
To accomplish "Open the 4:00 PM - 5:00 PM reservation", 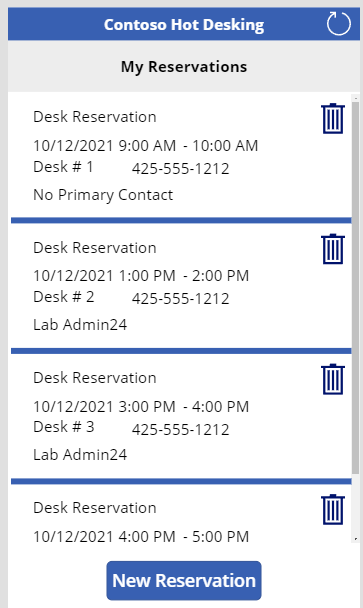I will coord(181,513).
